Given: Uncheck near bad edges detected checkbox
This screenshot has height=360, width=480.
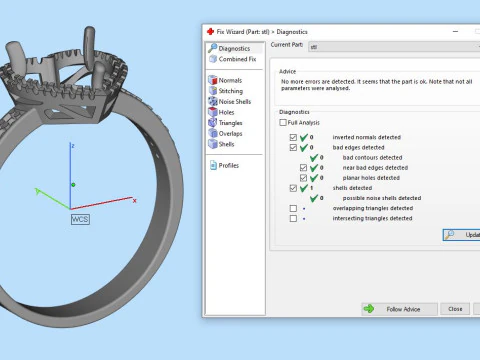Looking at the screenshot, I should click(303, 168).
